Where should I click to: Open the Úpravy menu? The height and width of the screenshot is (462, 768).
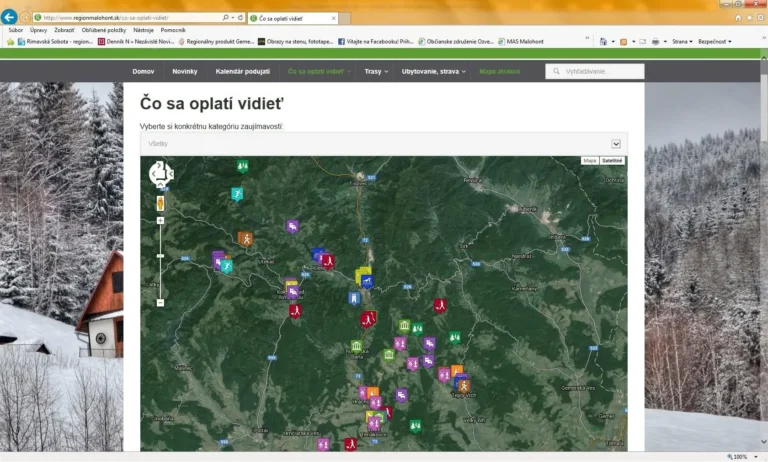point(38,30)
